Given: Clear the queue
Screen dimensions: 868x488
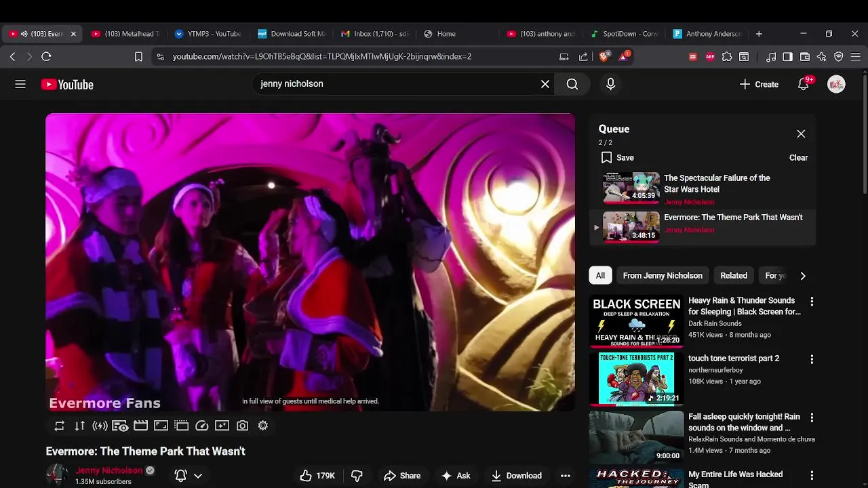Looking at the screenshot, I should [798, 157].
